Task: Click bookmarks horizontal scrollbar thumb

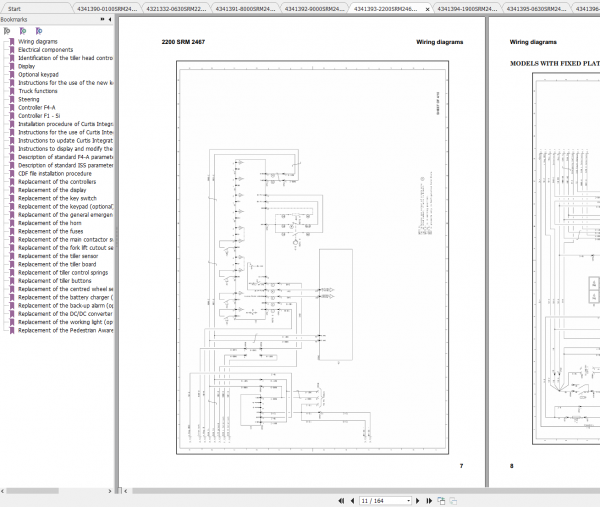Action: (33, 491)
